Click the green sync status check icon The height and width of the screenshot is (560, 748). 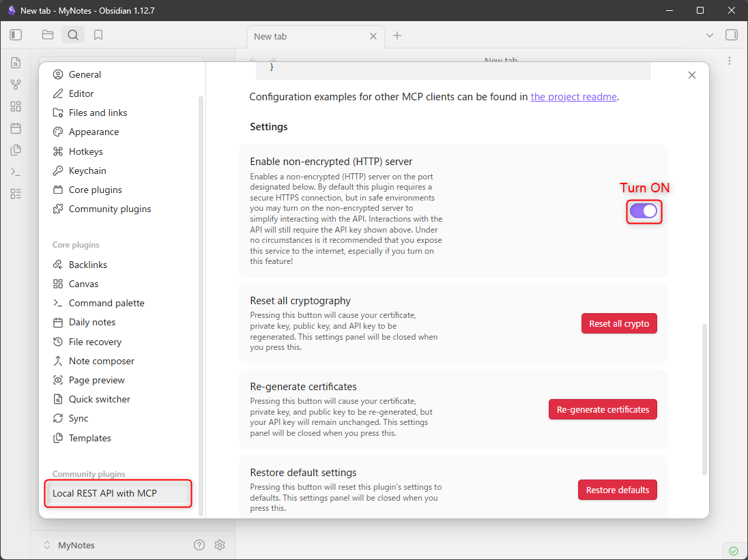[734, 550]
